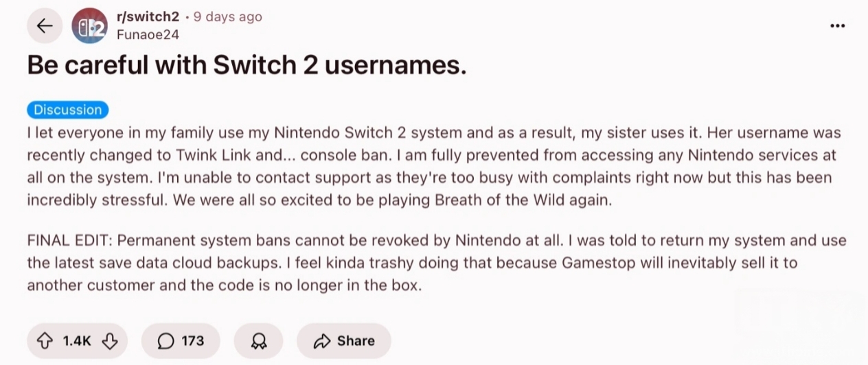Click the post title 'Be careful with Switch 2 usernames'

pyautogui.click(x=247, y=65)
